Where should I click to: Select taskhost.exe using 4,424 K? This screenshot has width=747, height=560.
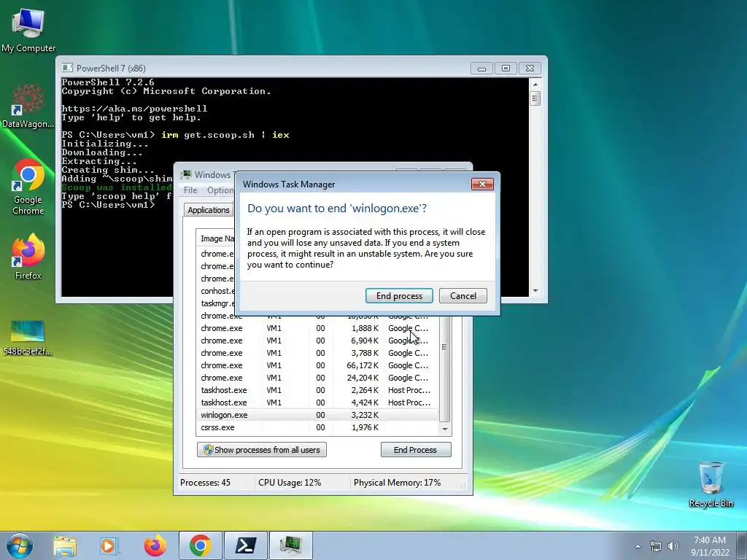[x=317, y=402]
